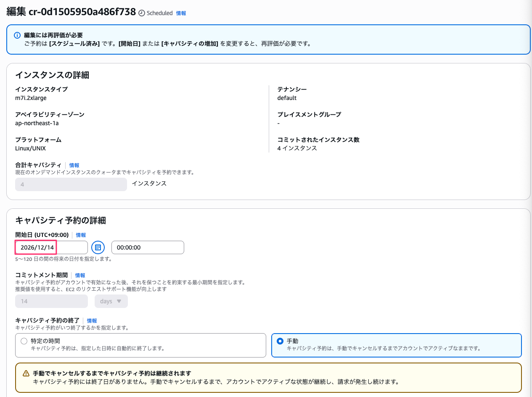Click the Scheduled status label
The width and height of the screenshot is (532, 397).
tap(159, 13)
